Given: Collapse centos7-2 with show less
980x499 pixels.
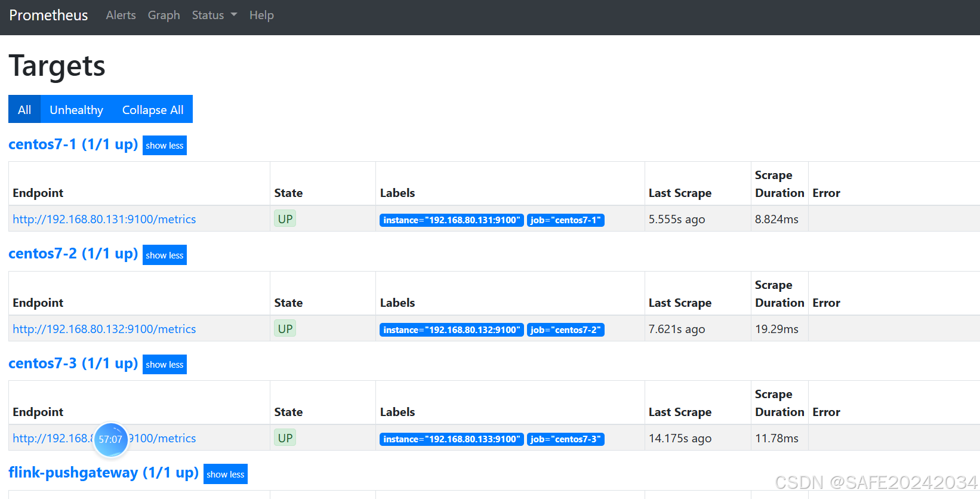Looking at the screenshot, I should [x=165, y=255].
